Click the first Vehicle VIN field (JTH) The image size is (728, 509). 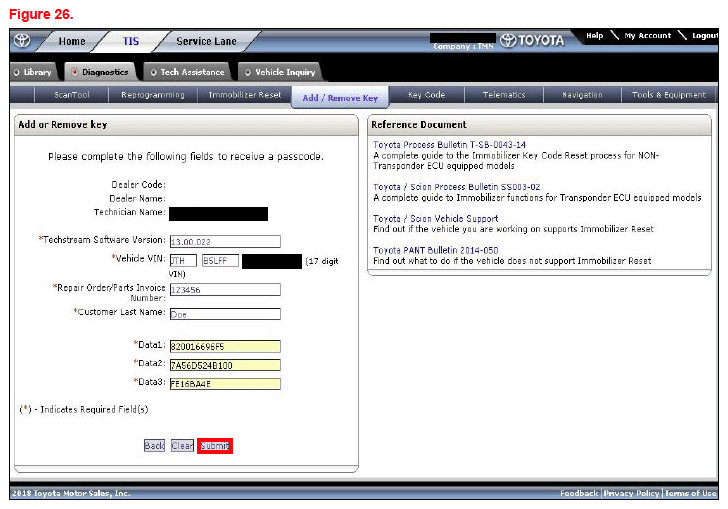[183, 261]
